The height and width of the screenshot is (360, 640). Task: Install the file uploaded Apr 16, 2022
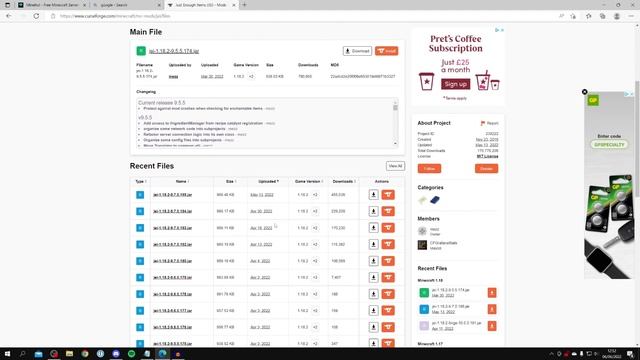(388, 228)
